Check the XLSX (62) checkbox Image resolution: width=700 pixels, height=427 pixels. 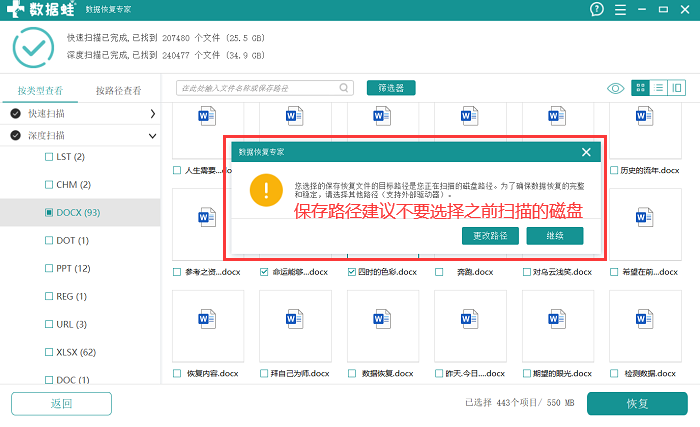[49, 352]
